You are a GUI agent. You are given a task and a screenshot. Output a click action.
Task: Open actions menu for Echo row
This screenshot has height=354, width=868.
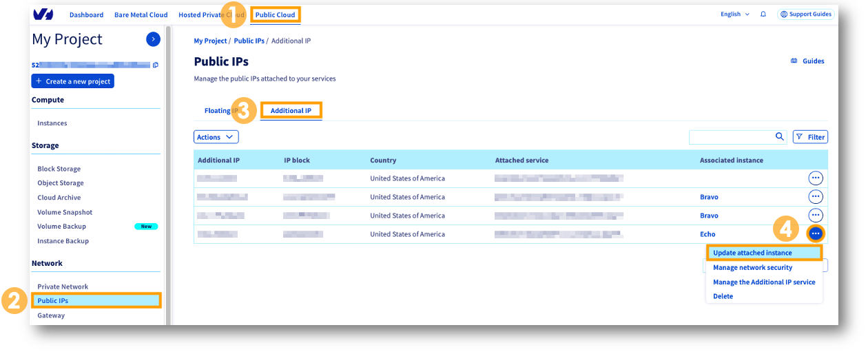816,233
